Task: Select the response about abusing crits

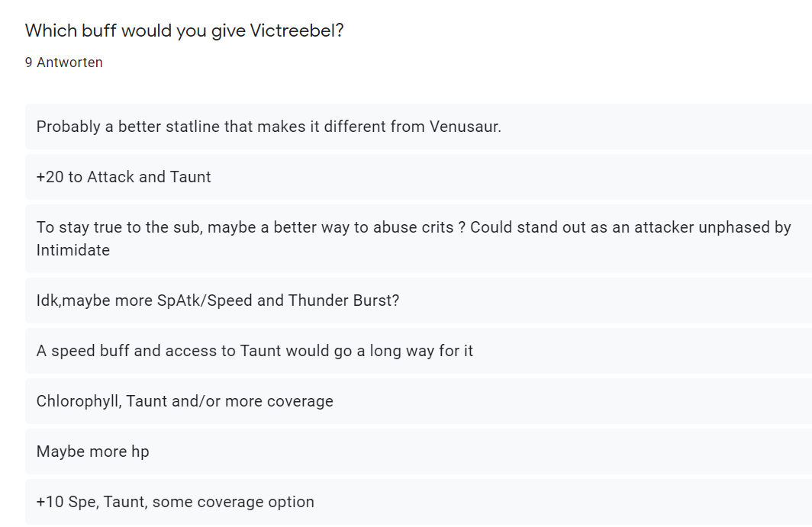Action: pos(418,238)
